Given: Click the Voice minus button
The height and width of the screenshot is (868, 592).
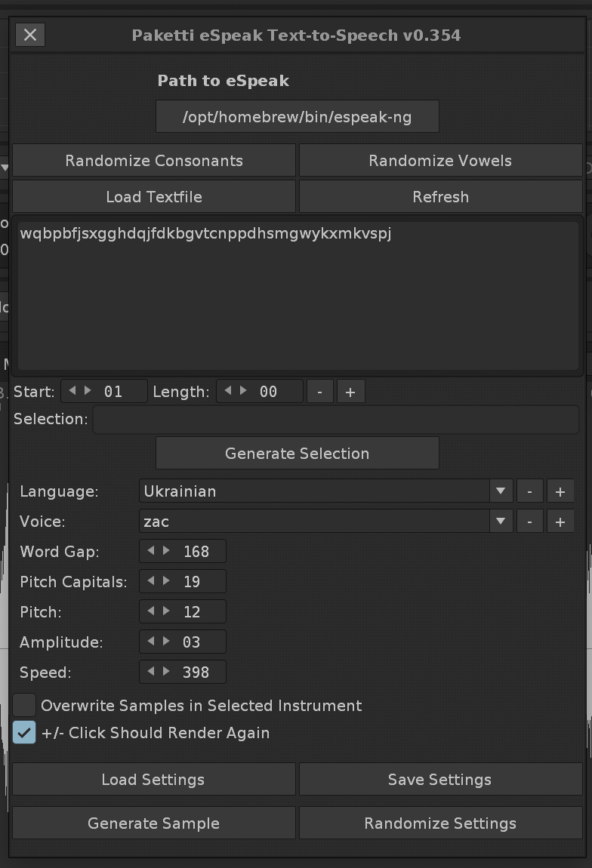Looking at the screenshot, I should pos(529,522).
